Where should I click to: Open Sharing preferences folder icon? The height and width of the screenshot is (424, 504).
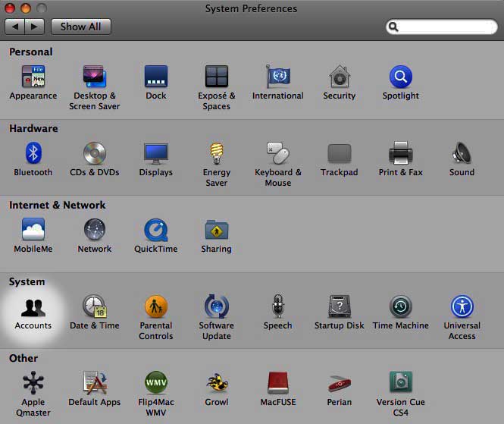[217, 230]
